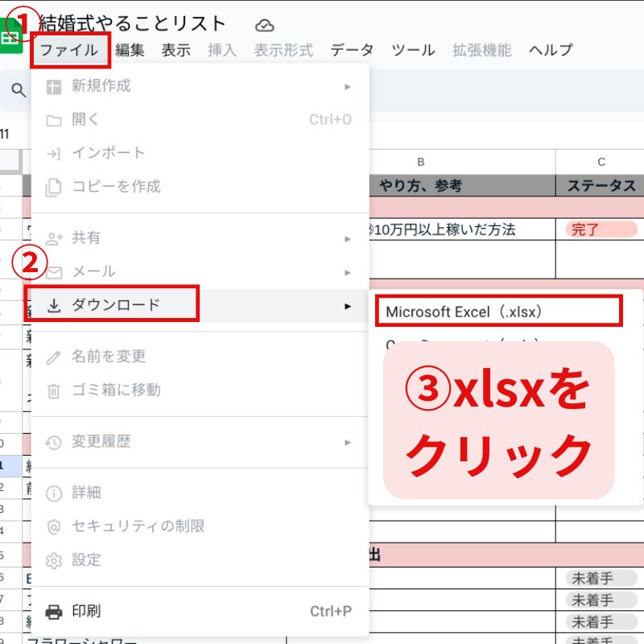Click the やり方、参考 header cell
Viewport: 644px width, 644px height.
[462, 186]
